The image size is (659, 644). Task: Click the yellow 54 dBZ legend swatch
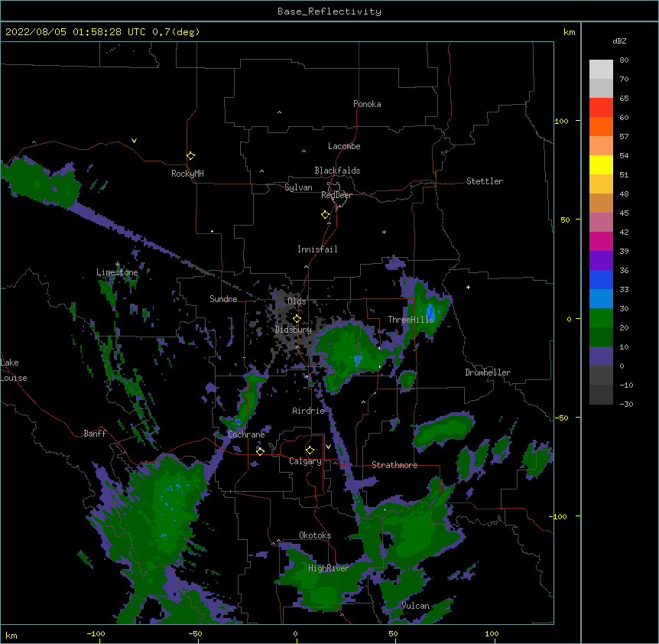[601, 164]
